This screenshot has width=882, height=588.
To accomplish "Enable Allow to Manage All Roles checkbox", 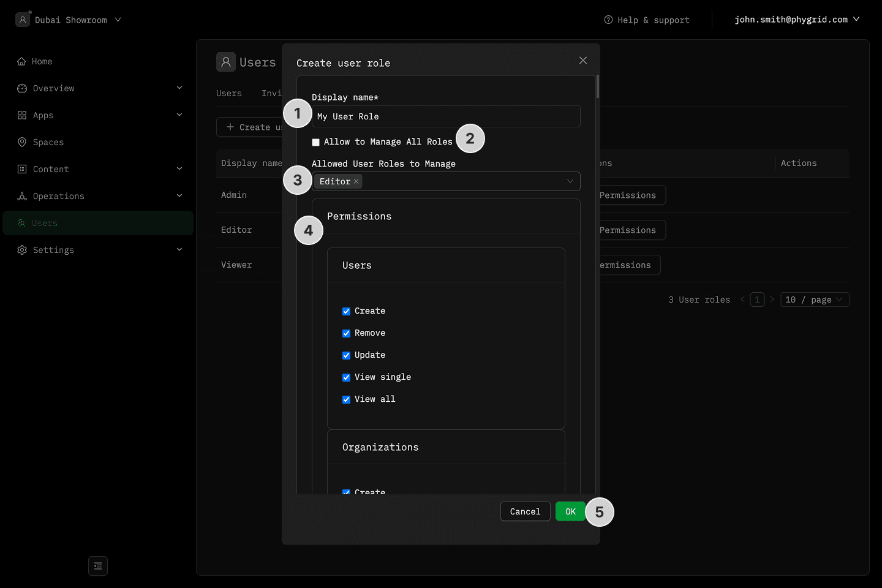I will [316, 142].
